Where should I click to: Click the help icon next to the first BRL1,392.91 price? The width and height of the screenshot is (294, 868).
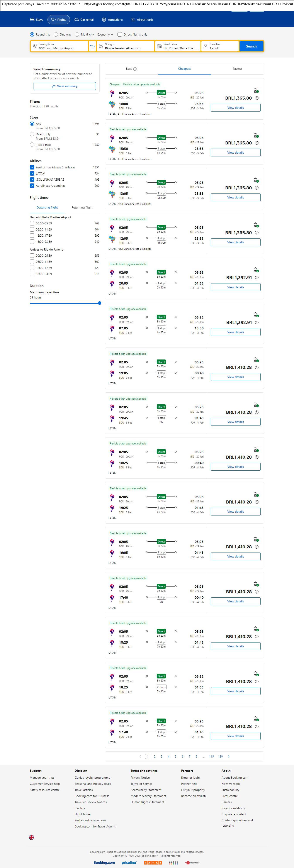(x=257, y=278)
